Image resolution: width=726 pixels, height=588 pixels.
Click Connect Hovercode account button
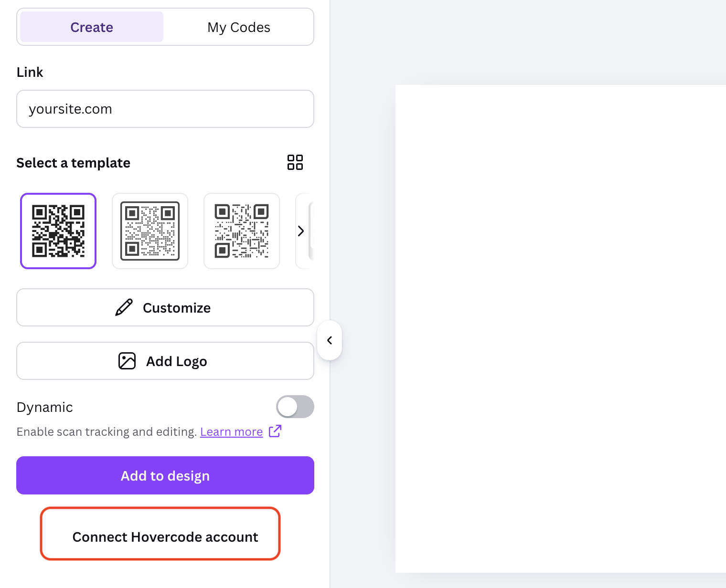pyautogui.click(x=165, y=537)
